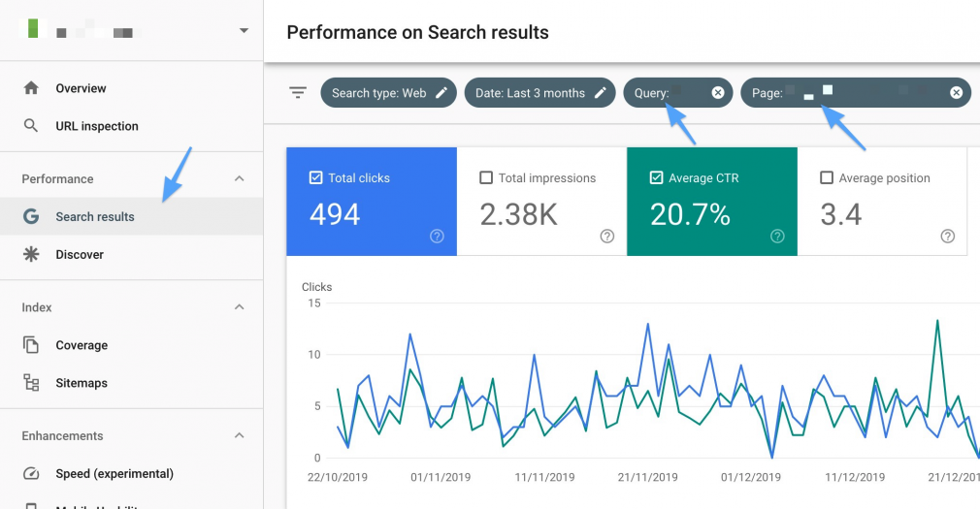Click the URL inspection magnifier icon
The width and height of the screenshot is (980, 509).
(x=31, y=125)
